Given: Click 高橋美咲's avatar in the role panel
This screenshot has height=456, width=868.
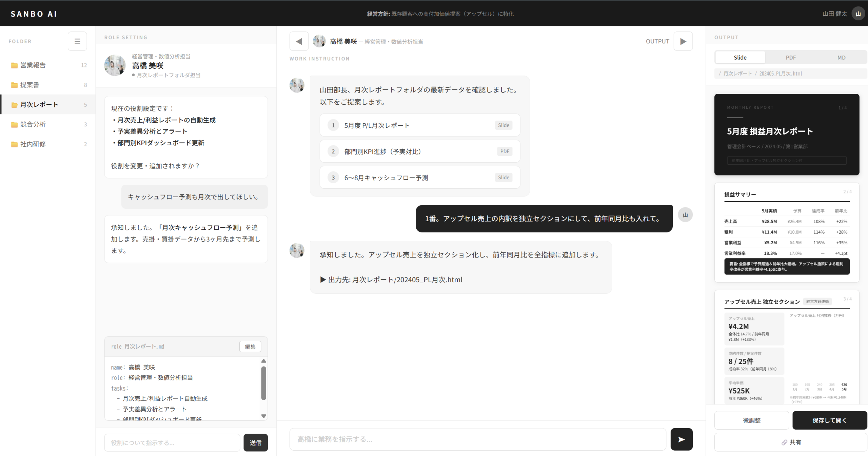Looking at the screenshot, I should 115,65.
